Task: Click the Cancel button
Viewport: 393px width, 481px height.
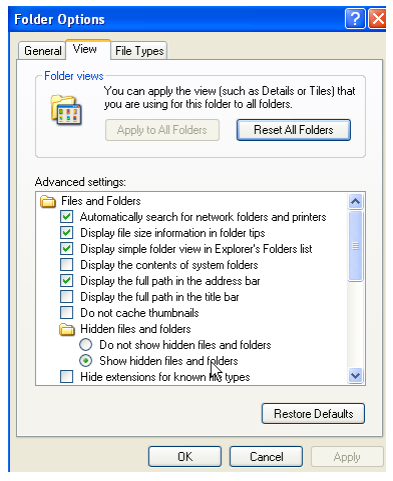Action: [266, 456]
